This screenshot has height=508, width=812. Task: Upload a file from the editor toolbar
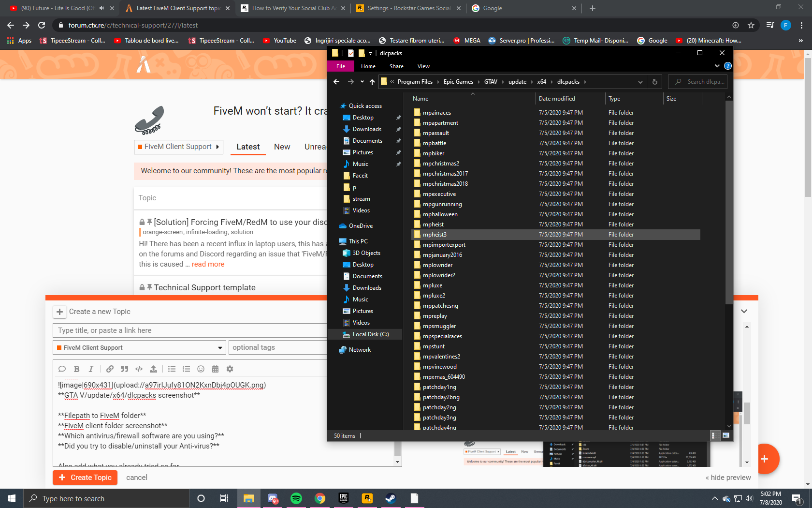click(153, 369)
